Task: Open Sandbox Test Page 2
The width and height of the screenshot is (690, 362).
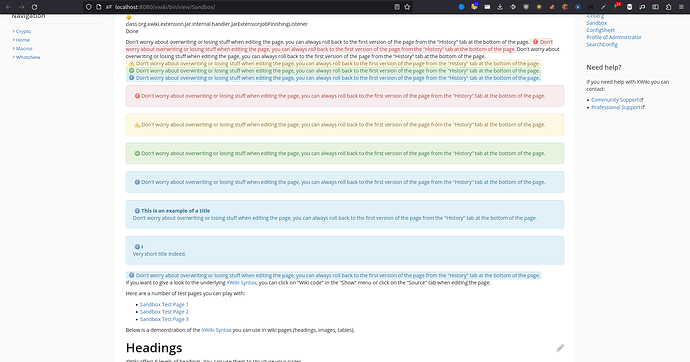Action: (164, 312)
